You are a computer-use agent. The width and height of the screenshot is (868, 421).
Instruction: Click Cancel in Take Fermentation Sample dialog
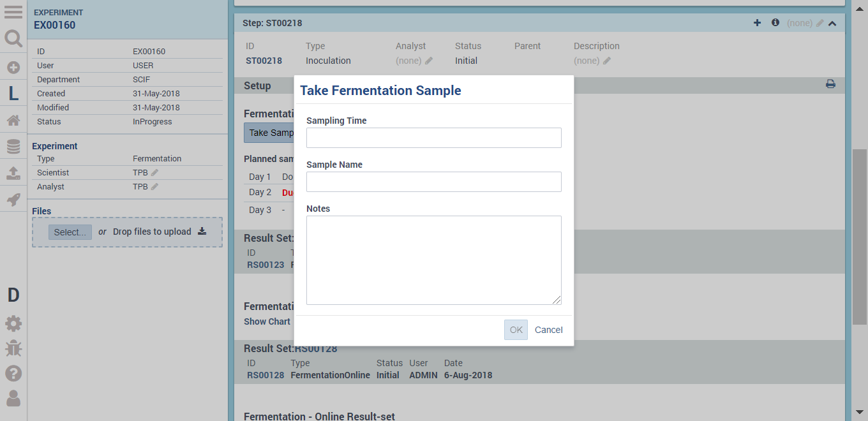pos(549,330)
